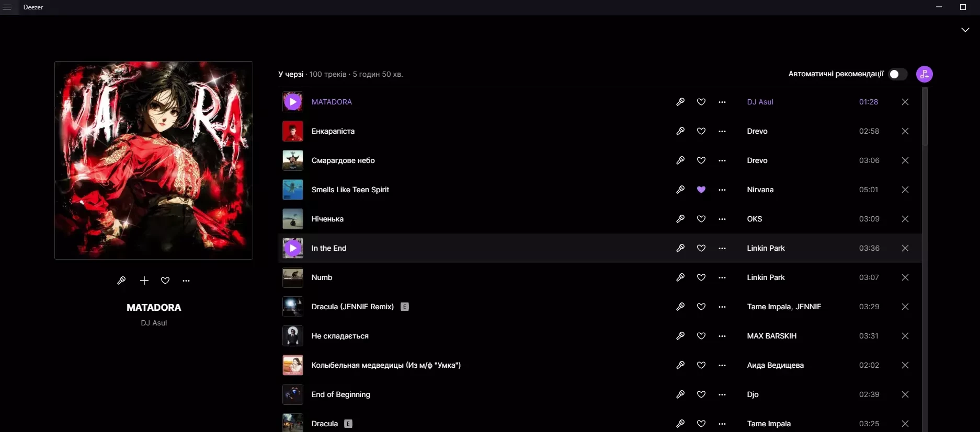Show lyrics for Numb
Image resolution: width=980 pixels, height=432 pixels.
680,277
